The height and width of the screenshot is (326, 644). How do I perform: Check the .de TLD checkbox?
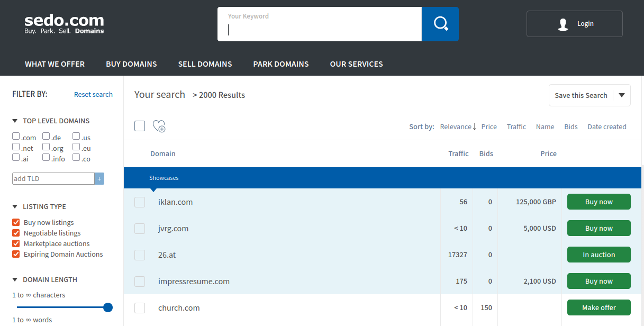tap(46, 137)
